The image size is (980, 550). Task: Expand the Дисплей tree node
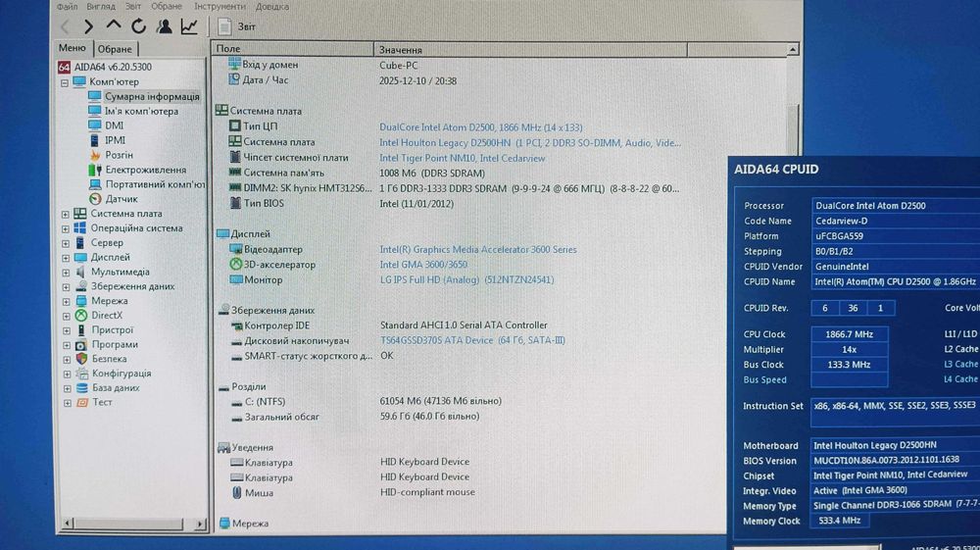[x=67, y=258]
